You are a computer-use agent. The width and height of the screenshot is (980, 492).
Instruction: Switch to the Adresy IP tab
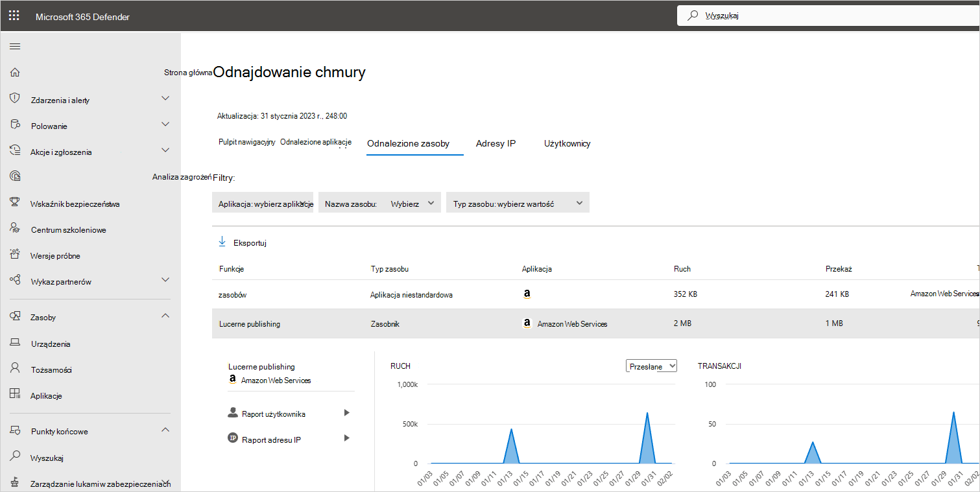[x=496, y=143]
